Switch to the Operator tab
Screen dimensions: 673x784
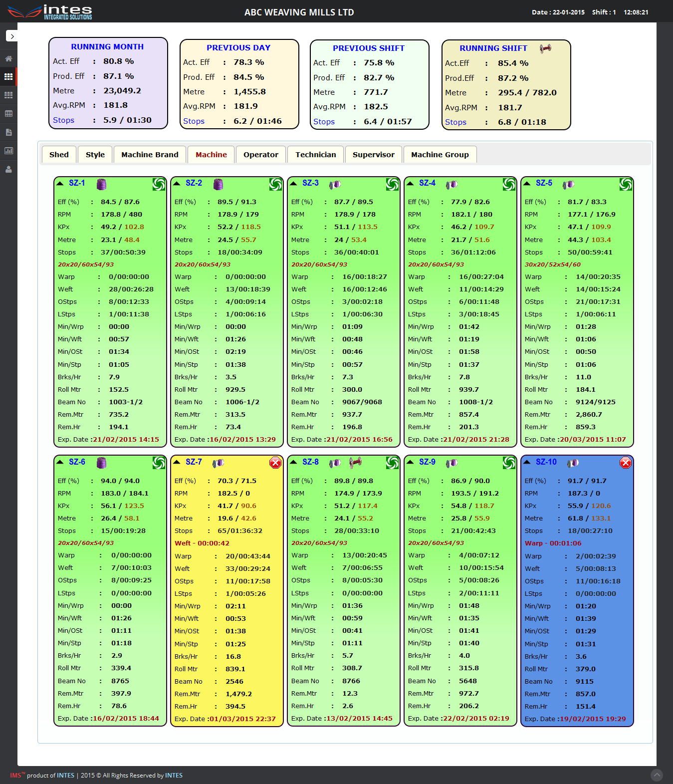[x=261, y=155]
